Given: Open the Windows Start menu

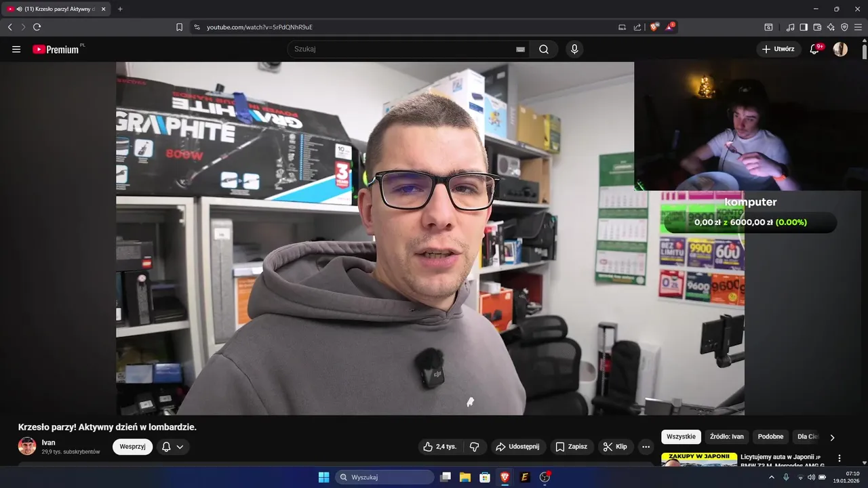Looking at the screenshot, I should click(323, 477).
